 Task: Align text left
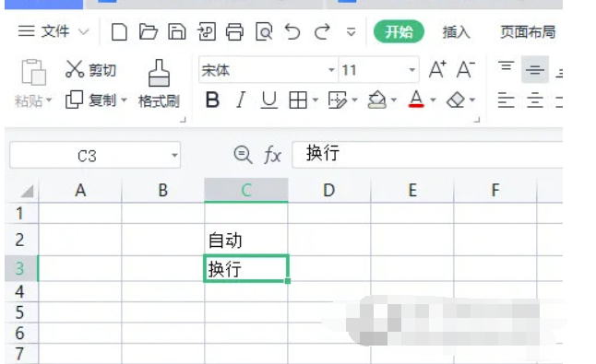coord(506,100)
